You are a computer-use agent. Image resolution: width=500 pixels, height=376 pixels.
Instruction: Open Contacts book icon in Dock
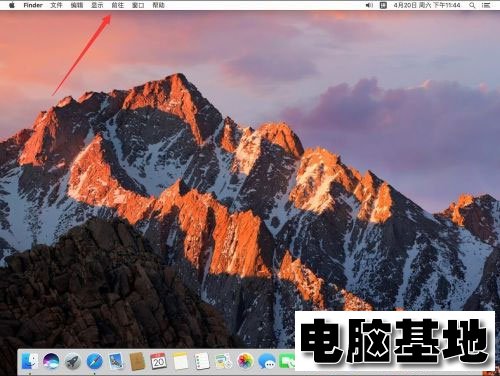tap(137, 361)
